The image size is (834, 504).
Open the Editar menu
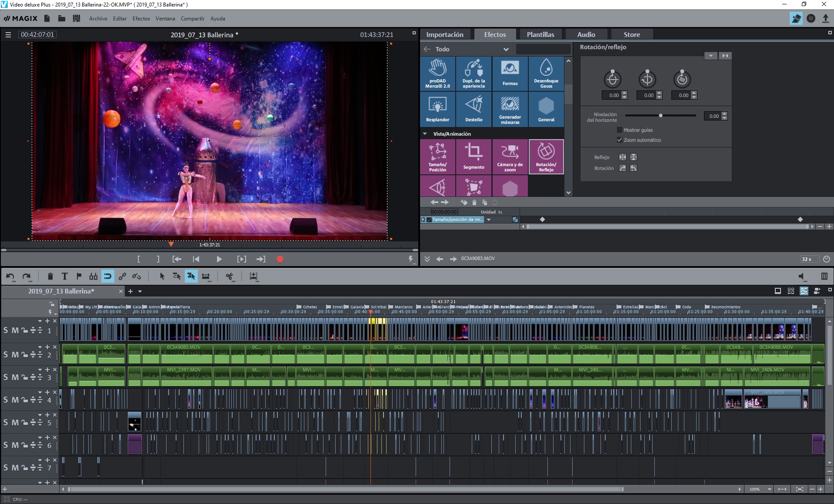[120, 19]
